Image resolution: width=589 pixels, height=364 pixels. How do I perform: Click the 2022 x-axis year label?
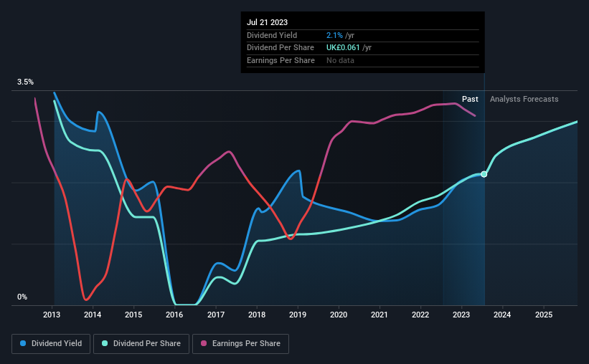pyautogui.click(x=420, y=315)
